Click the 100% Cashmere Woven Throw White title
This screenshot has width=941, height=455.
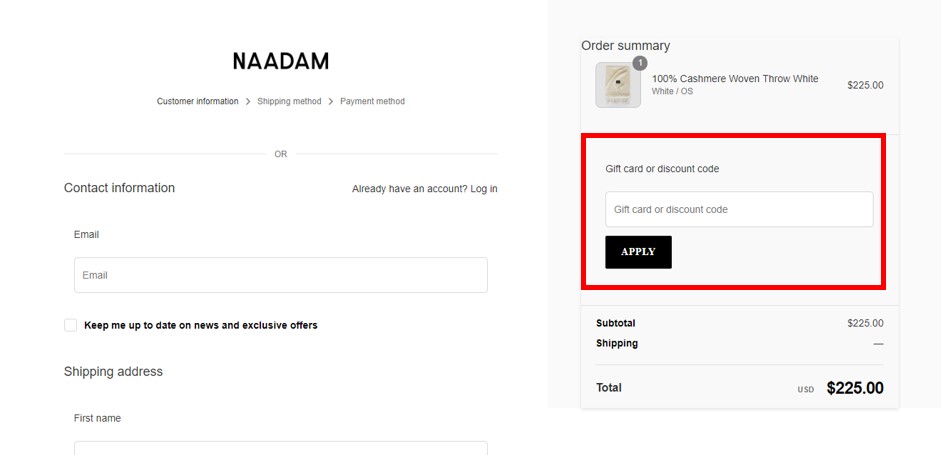click(x=735, y=79)
